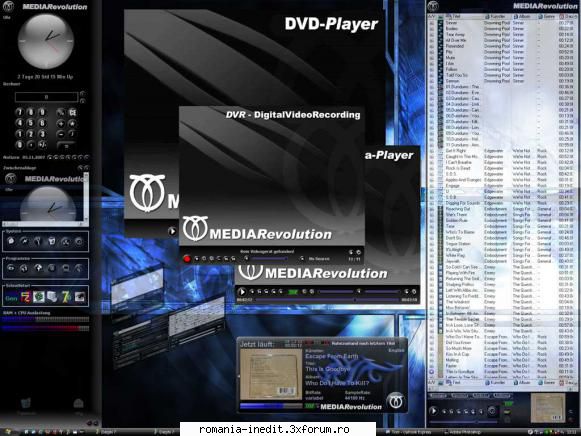Viewport: 581px width, 436px height.
Task: Click the 7 key on the calculator
Action: click(20, 112)
